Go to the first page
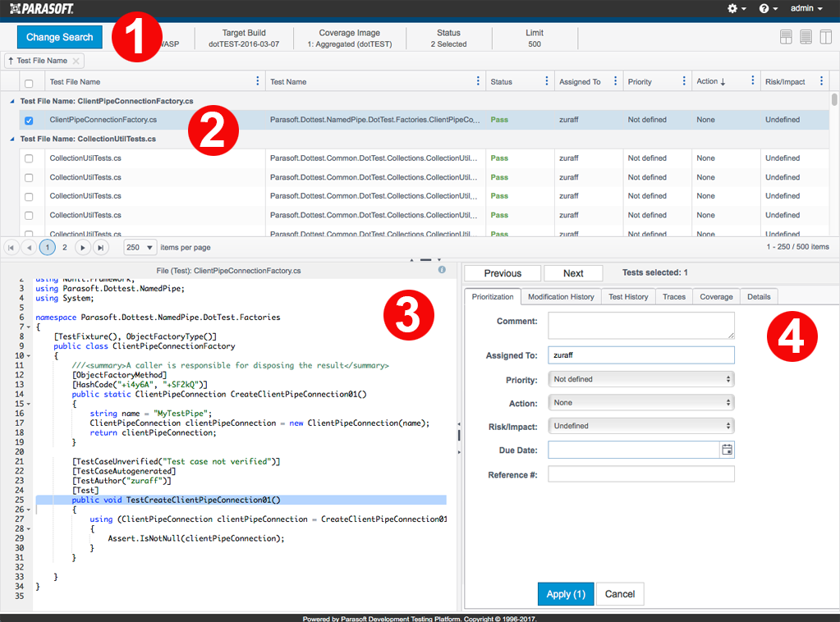This screenshot has width=840, height=622. [x=11, y=247]
